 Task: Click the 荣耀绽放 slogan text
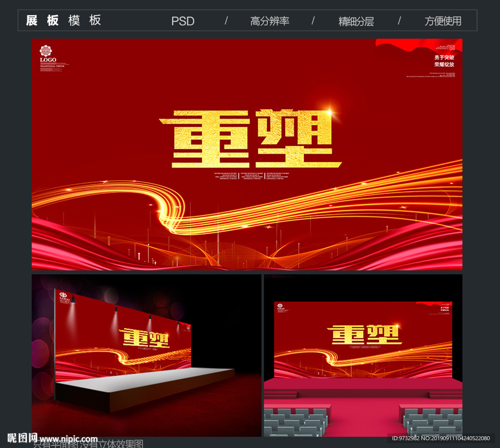point(444,64)
